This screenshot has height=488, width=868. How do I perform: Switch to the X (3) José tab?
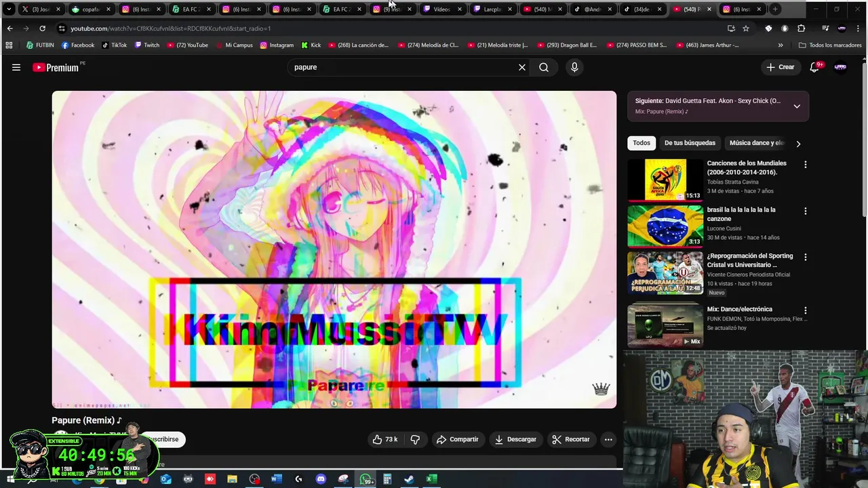pos(41,9)
